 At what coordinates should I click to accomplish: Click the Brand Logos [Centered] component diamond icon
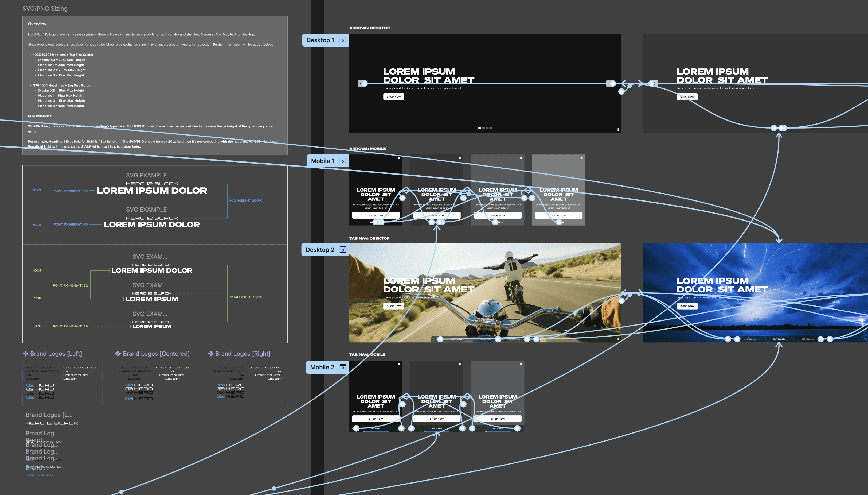coord(118,354)
